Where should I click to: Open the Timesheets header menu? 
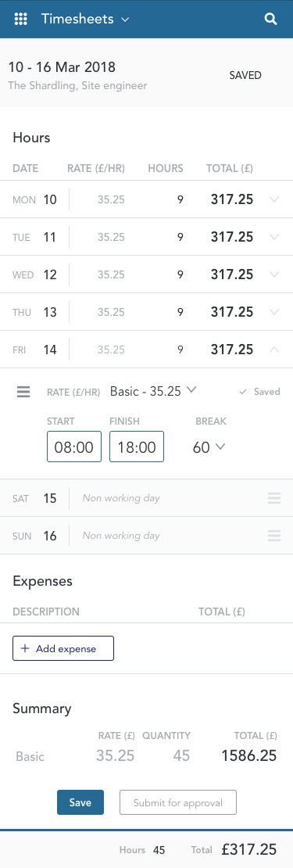[85, 19]
